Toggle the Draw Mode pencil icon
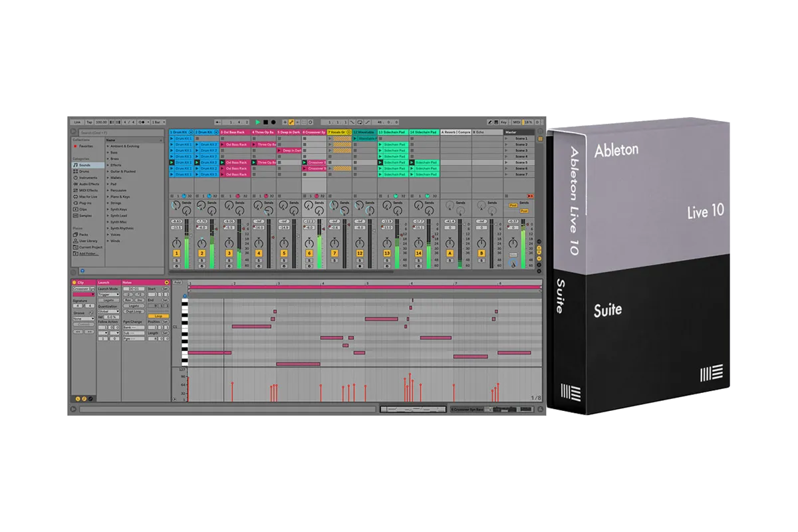This screenshot has height=532, width=798. (x=490, y=122)
